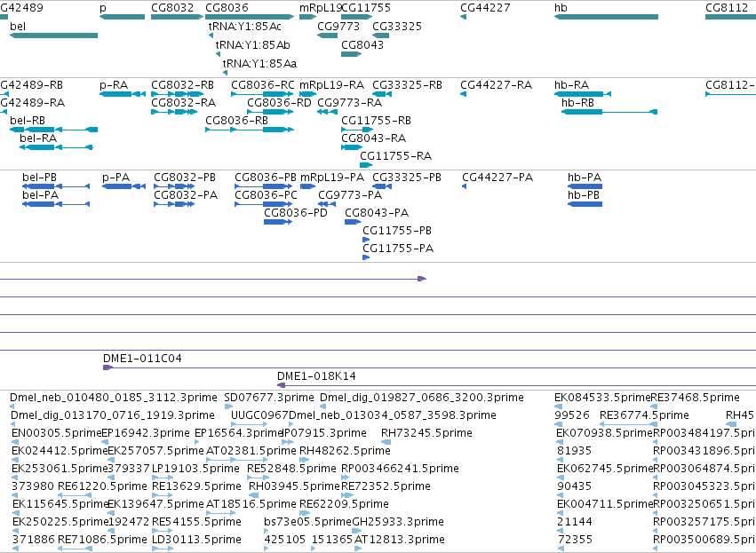Select the hb gene glyph bar
This screenshot has height=553, width=756.
[x=606, y=18]
